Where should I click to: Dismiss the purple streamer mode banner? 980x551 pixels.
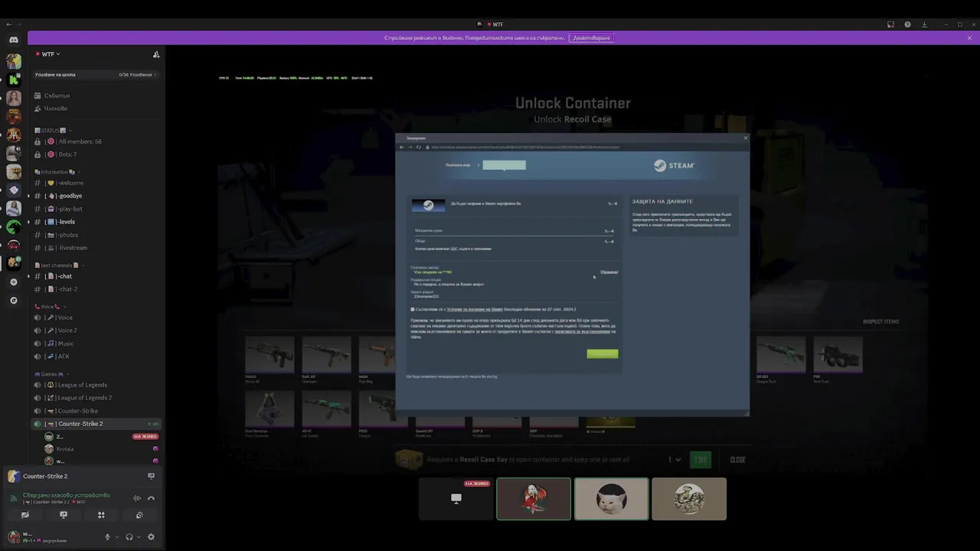click(x=969, y=37)
